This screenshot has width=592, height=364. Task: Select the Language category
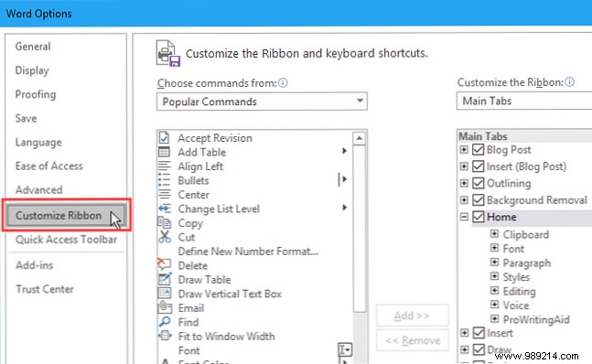coord(38,142)
